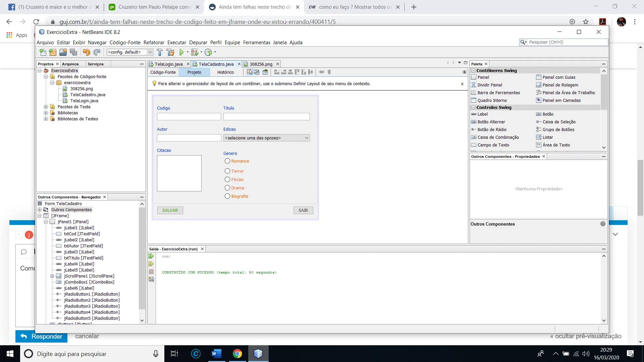Click the SALVAR button in form
The image size is (644, 362).
point(170,210)
